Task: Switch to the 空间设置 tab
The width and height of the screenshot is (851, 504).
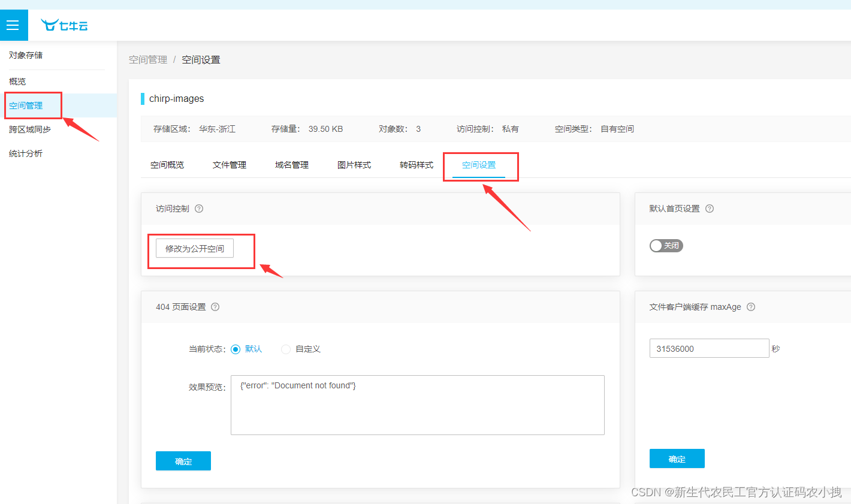Action: click(x=479, y=165)
